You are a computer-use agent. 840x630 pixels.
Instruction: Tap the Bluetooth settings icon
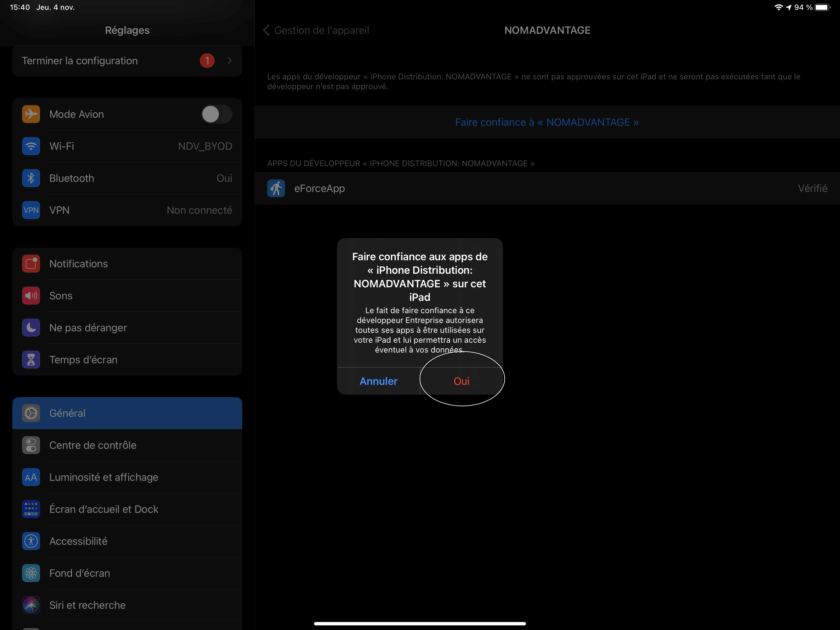(x=31, y=178)
